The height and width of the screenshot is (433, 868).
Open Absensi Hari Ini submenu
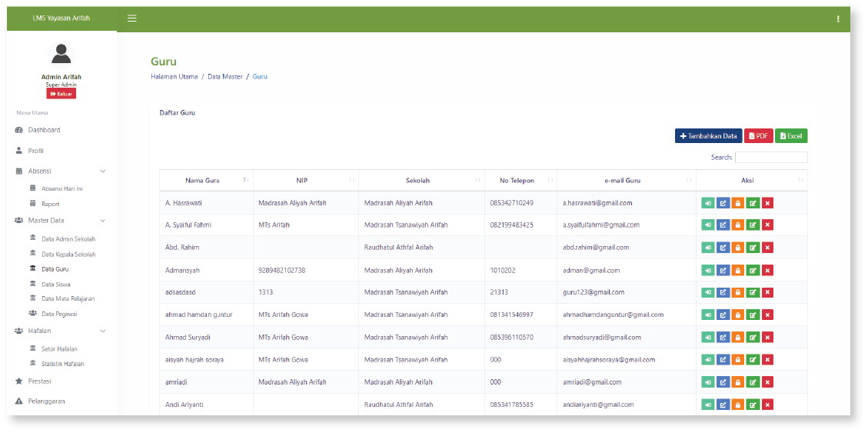[x=62, y=189]
